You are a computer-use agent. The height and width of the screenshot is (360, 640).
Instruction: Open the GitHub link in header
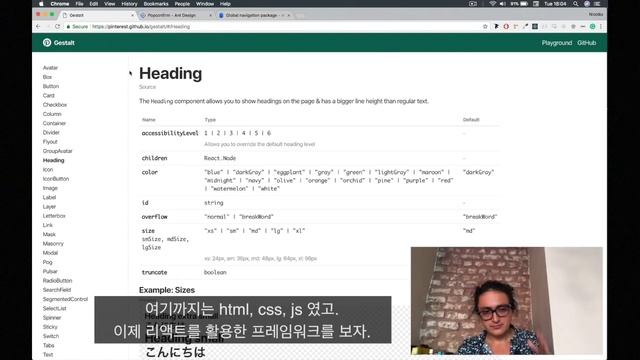(x=587, y=43)
